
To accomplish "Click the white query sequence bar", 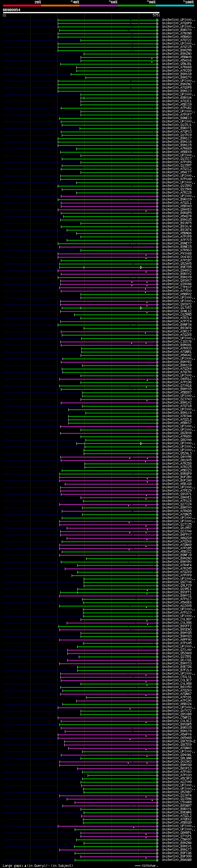I will 81,13.
